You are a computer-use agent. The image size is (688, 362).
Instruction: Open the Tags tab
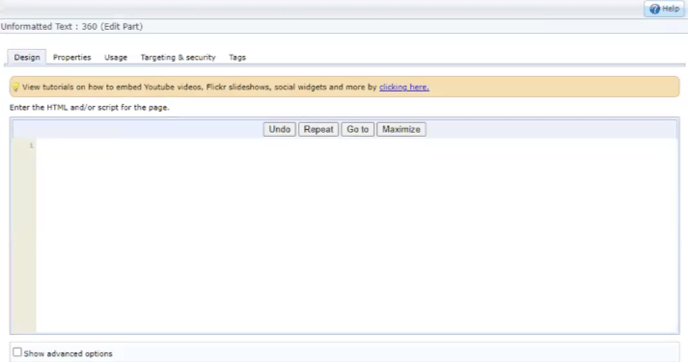237,57
